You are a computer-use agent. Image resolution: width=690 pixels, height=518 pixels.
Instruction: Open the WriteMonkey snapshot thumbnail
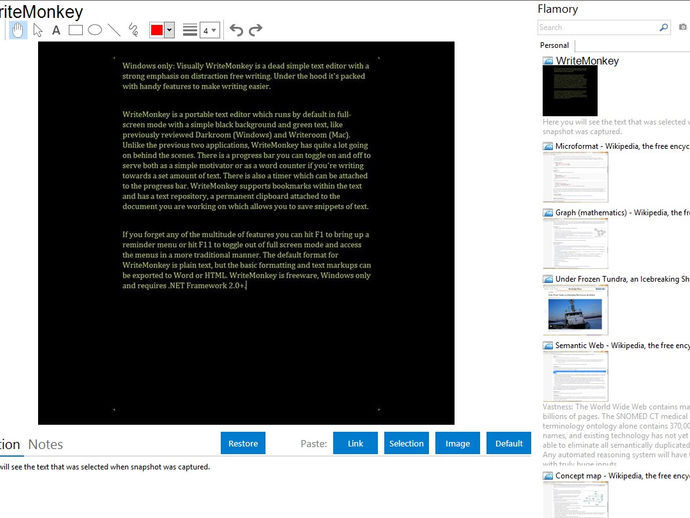pyautogui.click(x=570, y=91)
